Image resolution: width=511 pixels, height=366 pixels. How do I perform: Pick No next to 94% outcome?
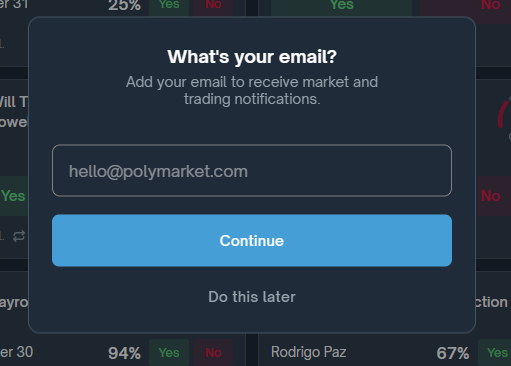(213, 353)
